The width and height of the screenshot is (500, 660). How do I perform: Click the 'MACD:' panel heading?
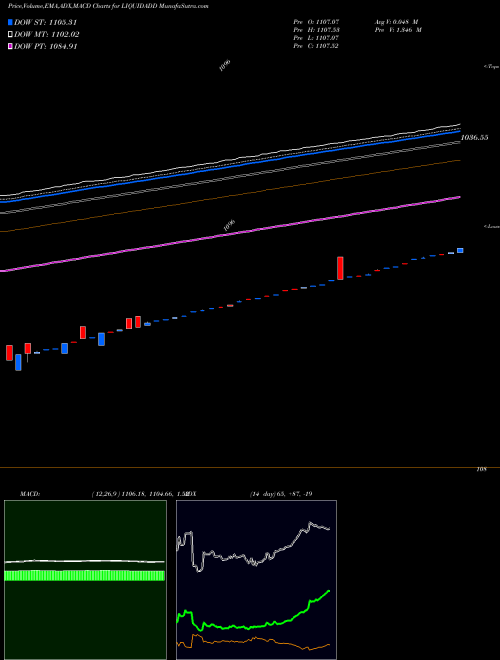coord(30,494)
